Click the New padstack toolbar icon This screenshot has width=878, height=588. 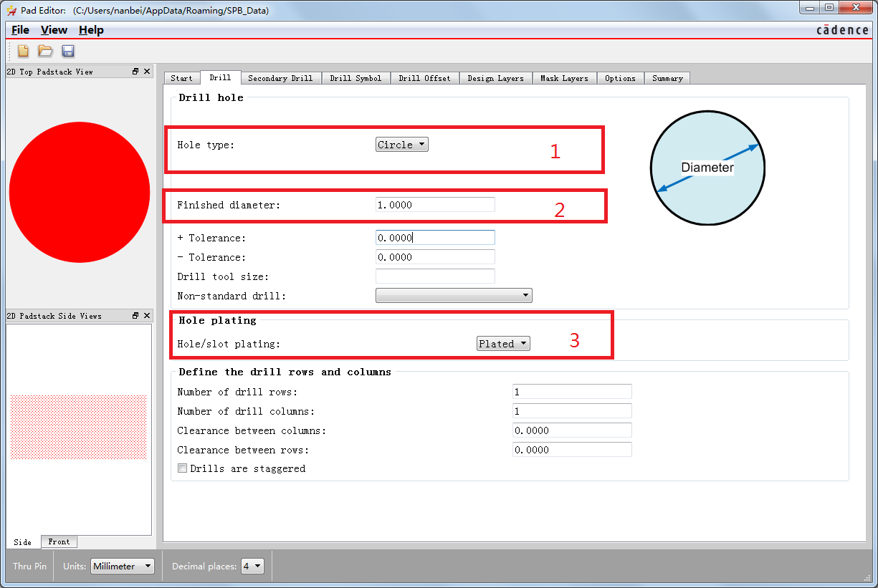coord(24,51)
